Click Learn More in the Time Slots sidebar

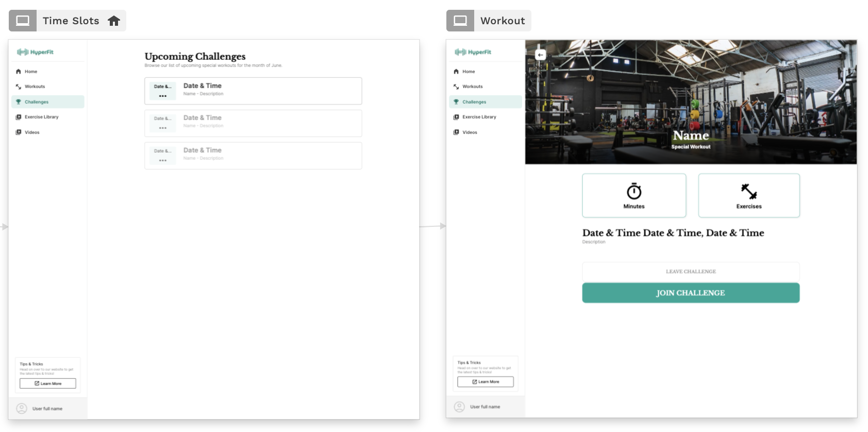point(48,384)
